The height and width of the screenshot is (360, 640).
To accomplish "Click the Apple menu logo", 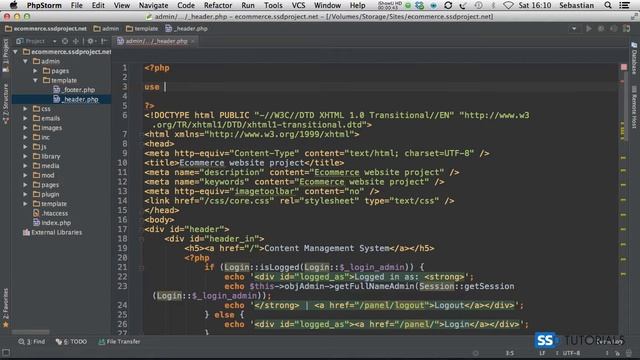I will (x=13, y=5).
